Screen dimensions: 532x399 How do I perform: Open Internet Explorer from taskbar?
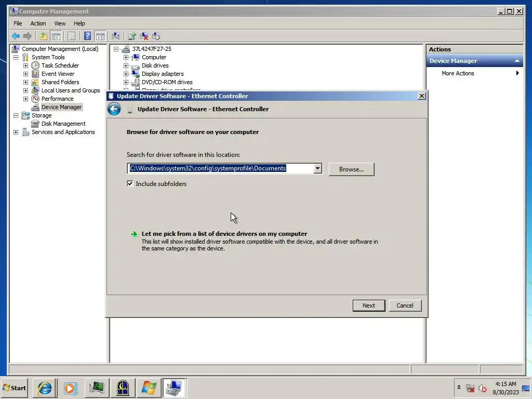tap(45, 388)
